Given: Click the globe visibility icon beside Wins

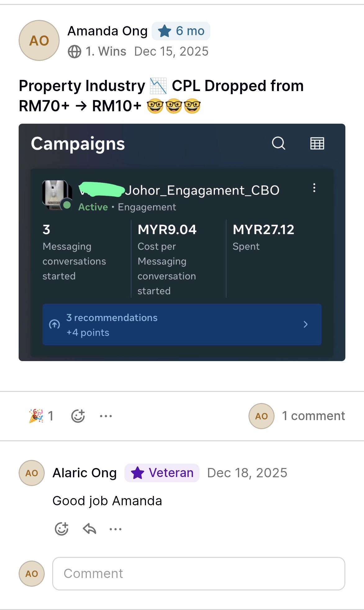Looking at the screenshot, I should [75, 52].
